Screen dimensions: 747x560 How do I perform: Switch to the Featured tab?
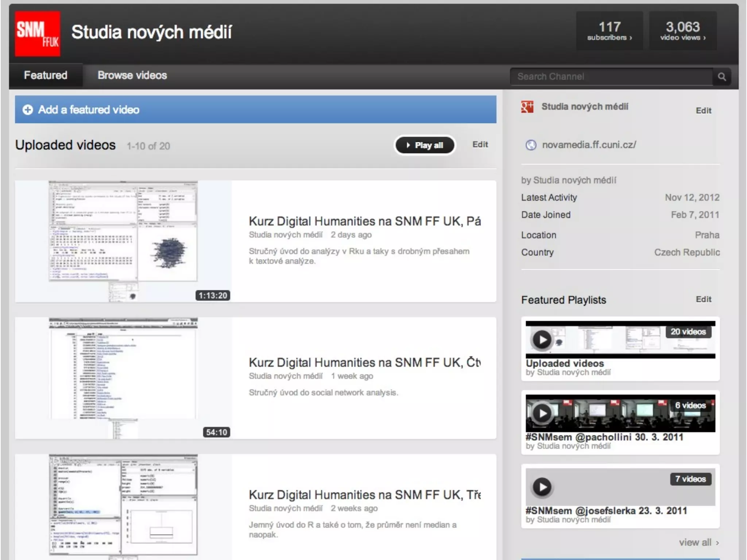tap(46, 75)
